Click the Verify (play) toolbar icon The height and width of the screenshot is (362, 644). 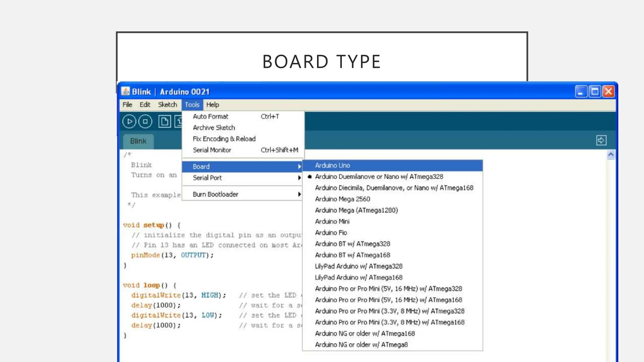click(129, 121)
